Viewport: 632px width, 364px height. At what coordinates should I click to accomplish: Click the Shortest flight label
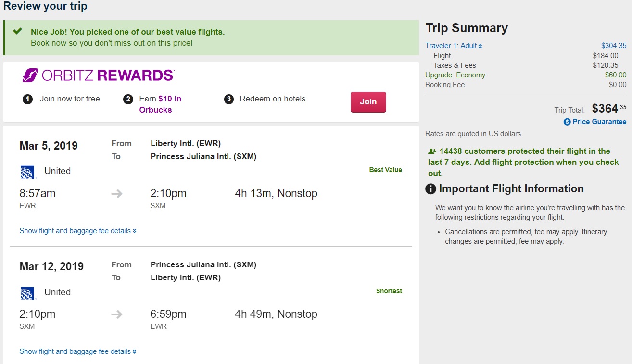coord(389,291)
